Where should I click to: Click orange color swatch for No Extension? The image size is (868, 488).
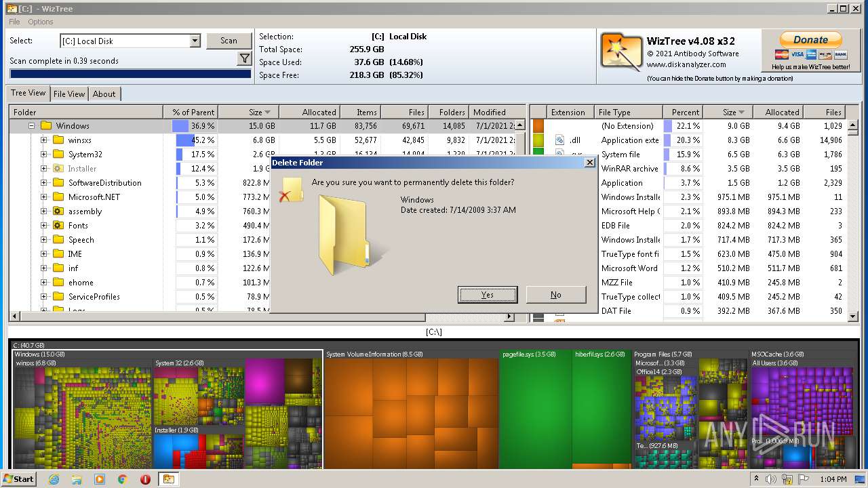pos(538,126)
